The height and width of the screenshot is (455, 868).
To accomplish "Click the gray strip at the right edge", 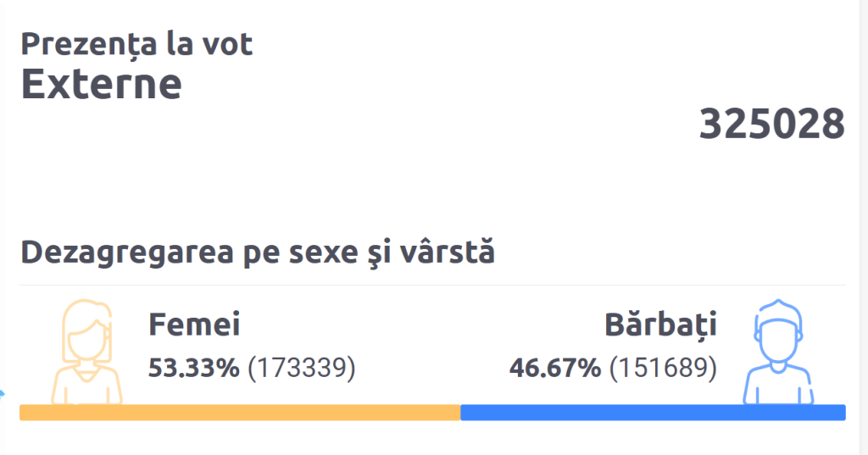I will (x=861, y=227).
